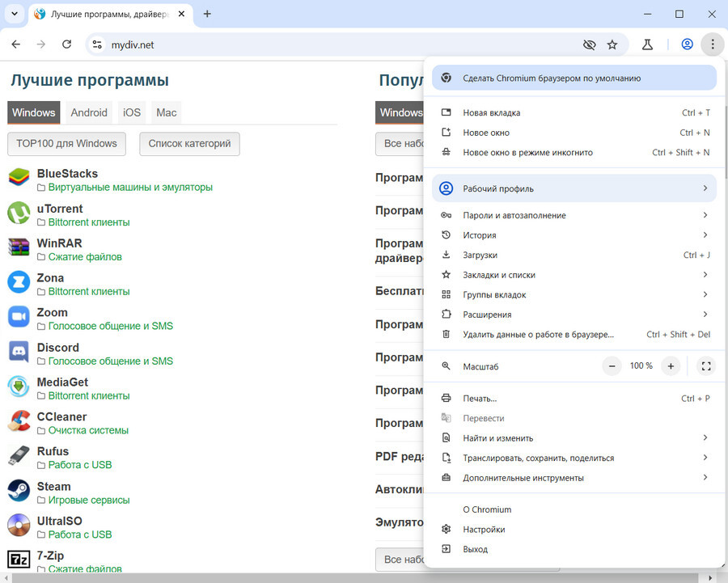
Task: Expand the Рабочий профиль submenu
Action: (574, 188)
